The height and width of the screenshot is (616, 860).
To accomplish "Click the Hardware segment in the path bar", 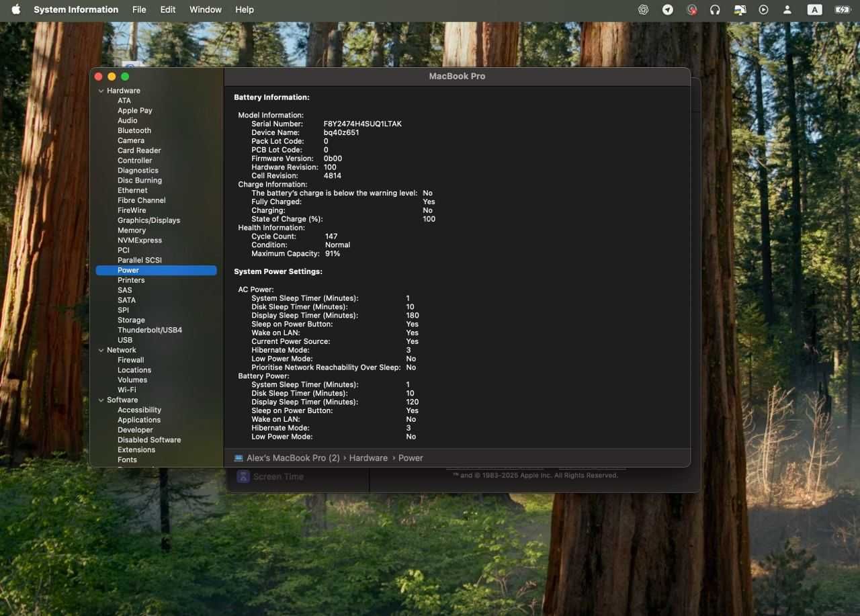I will [x=368, y=458].
